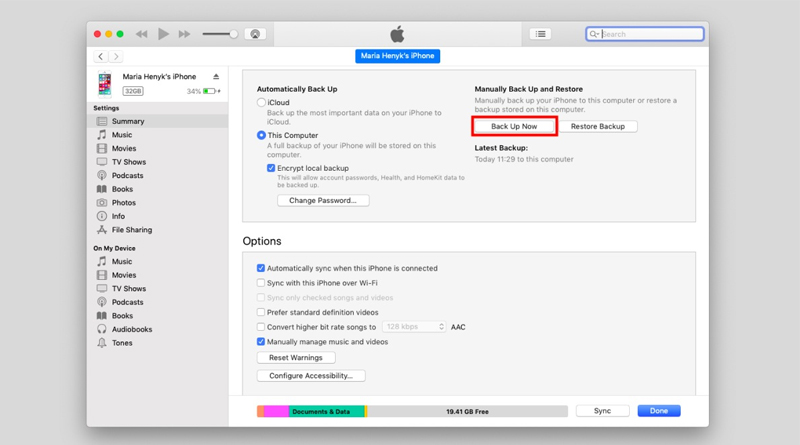The width and height of the screenshot is (800, 445).
Task: Click the pink storage bar segment
Action: (x=277, y=411)
